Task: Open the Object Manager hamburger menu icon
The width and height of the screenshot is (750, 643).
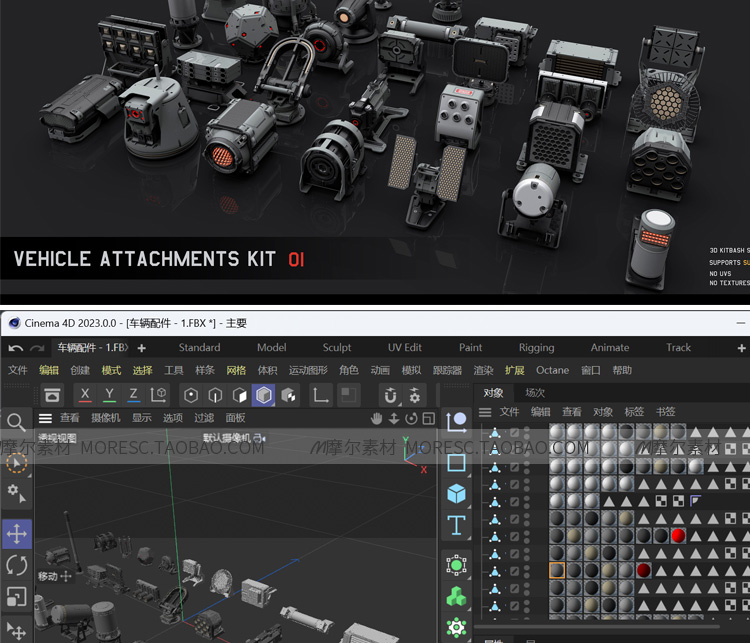Action: pos(485,412)
